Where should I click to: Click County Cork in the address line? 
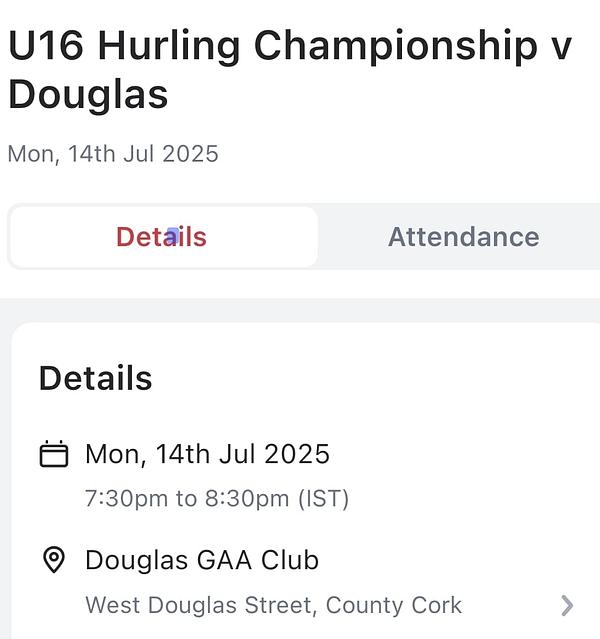click(x=394, y=605)
